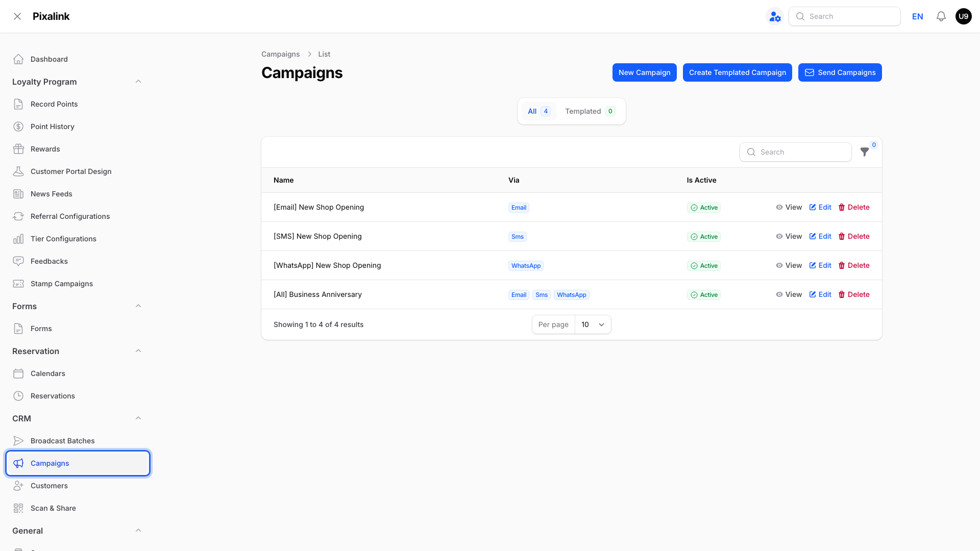Focus the campaigns table search field
The image size is (980, 551).
pyautogui.click(x=795, y=152)
